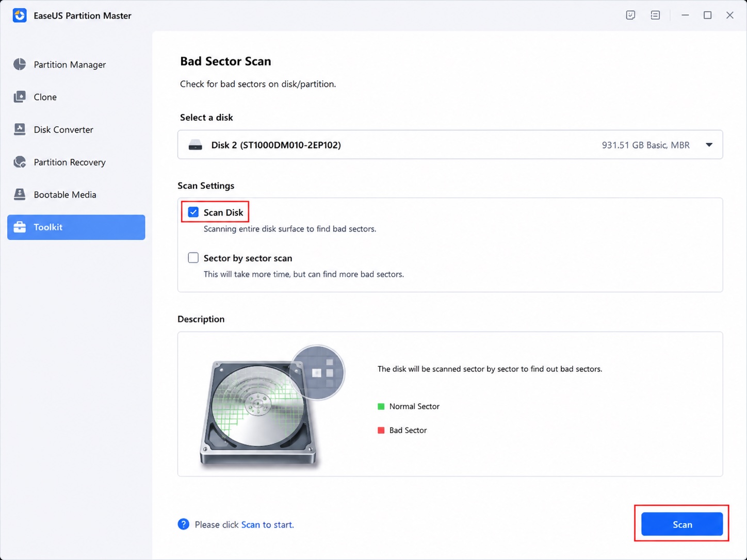This screenshot has width=747, height=560.
Task: Click the green Normal Sector color swatch
Action: 381,406
